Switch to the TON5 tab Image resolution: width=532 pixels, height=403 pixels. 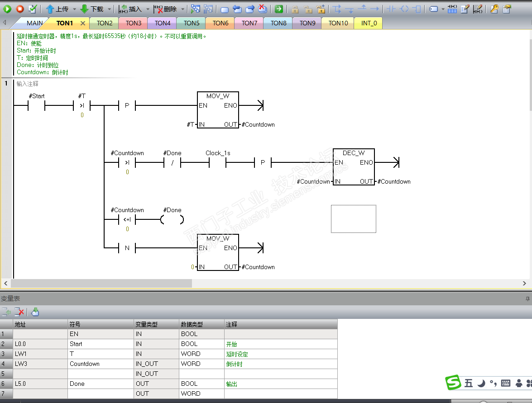point(192,23)
